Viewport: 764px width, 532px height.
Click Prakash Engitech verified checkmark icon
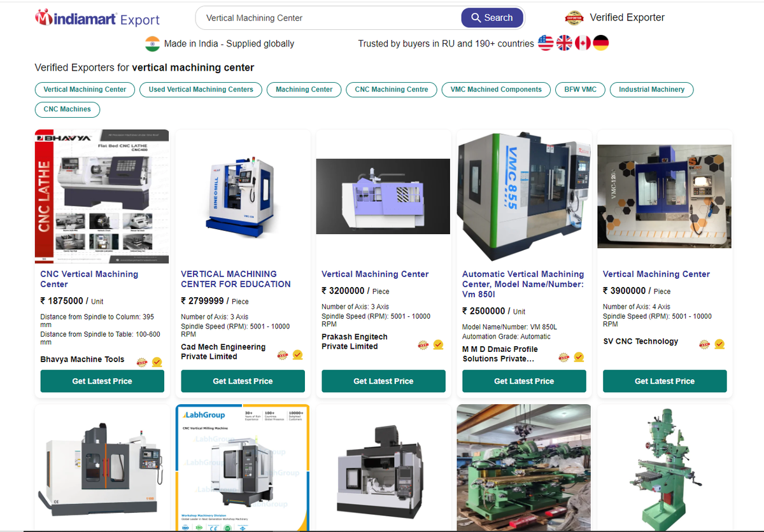(438, 345)
